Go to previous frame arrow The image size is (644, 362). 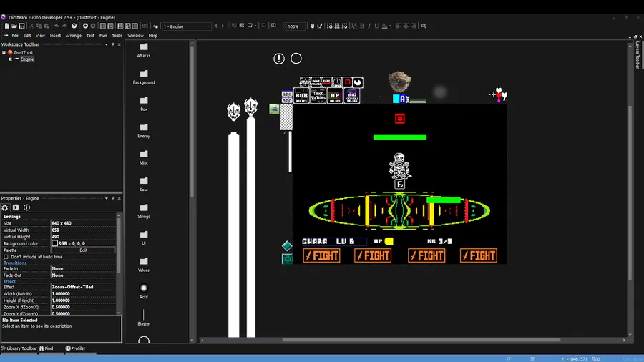tap(216, 26)
